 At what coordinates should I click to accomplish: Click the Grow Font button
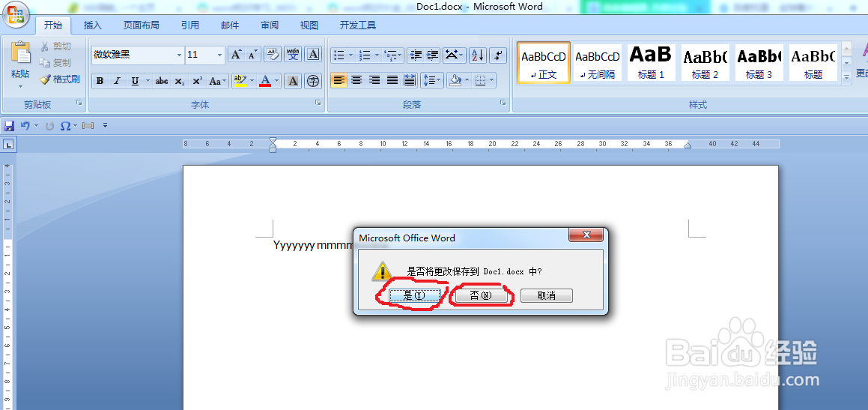pos(236,54)
